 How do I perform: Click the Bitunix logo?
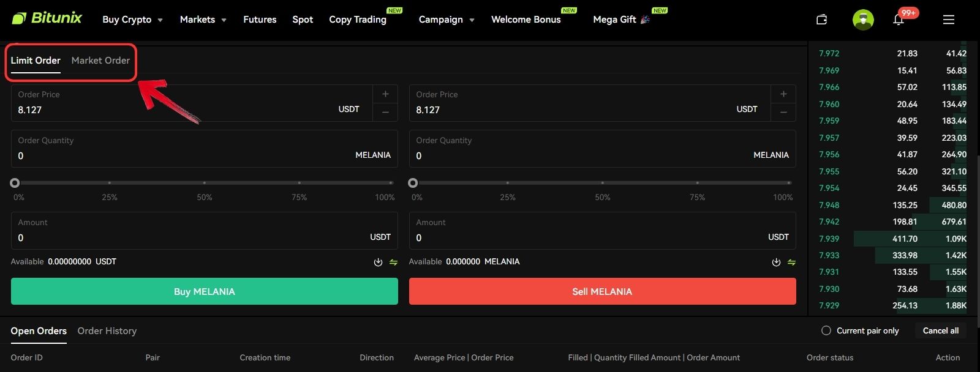[x=47, y=18]
